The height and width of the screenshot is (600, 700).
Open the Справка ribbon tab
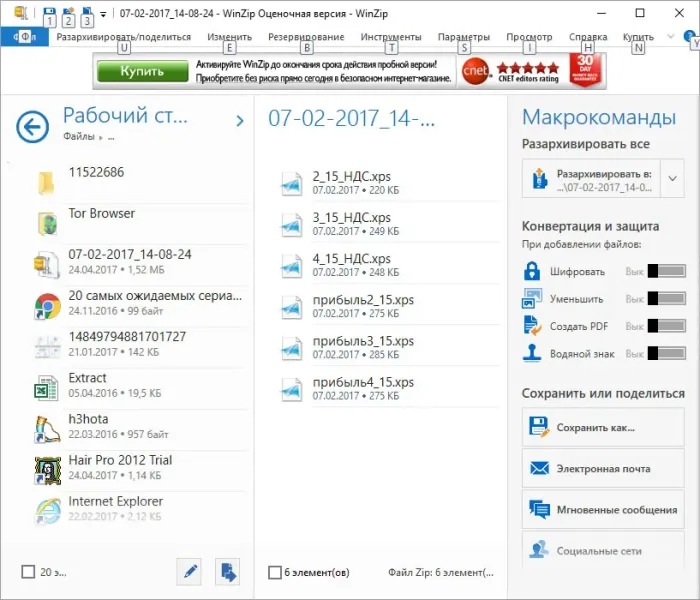(x=588, y=37)
